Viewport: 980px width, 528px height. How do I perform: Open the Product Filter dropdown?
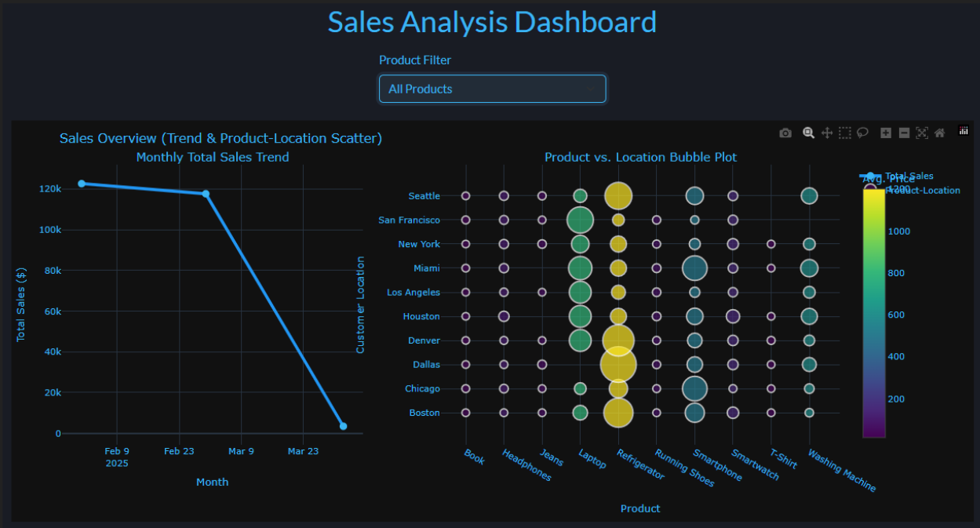(x=492, y=89)
